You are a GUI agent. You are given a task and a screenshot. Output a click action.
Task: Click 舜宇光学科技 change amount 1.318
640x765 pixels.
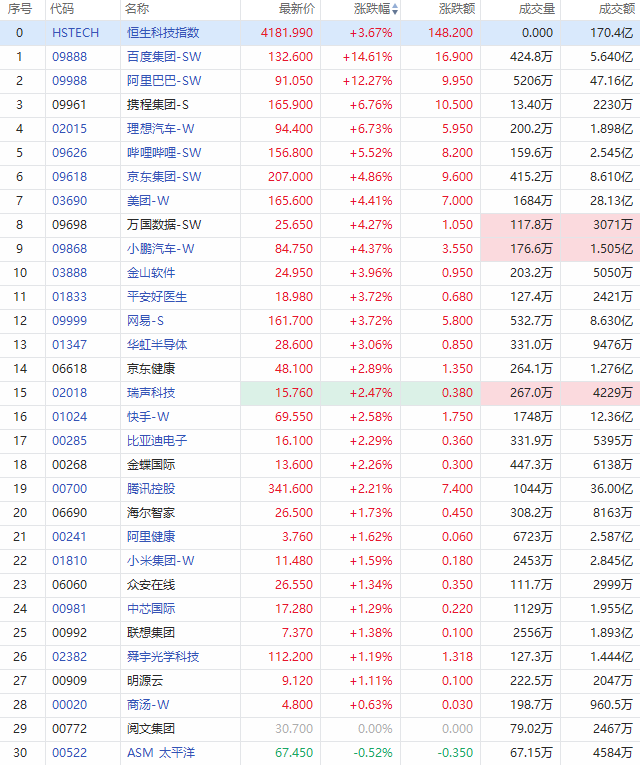[457, 656]
